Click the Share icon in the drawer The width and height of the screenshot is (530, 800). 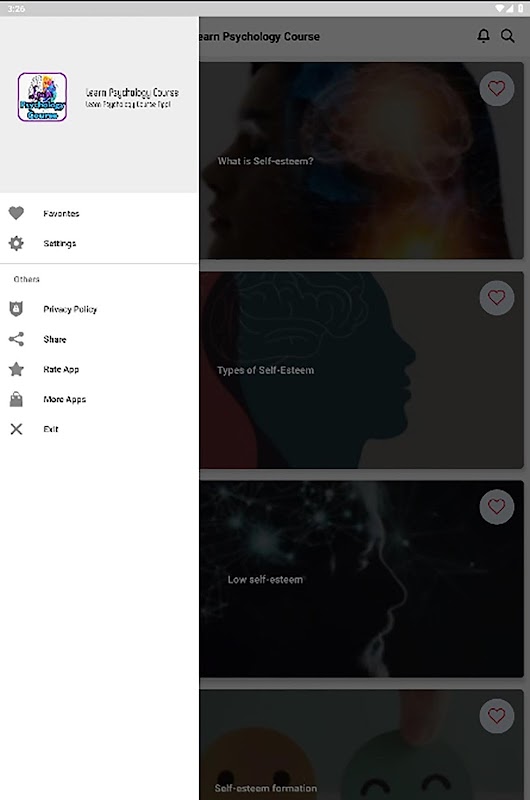pos(16,339)
